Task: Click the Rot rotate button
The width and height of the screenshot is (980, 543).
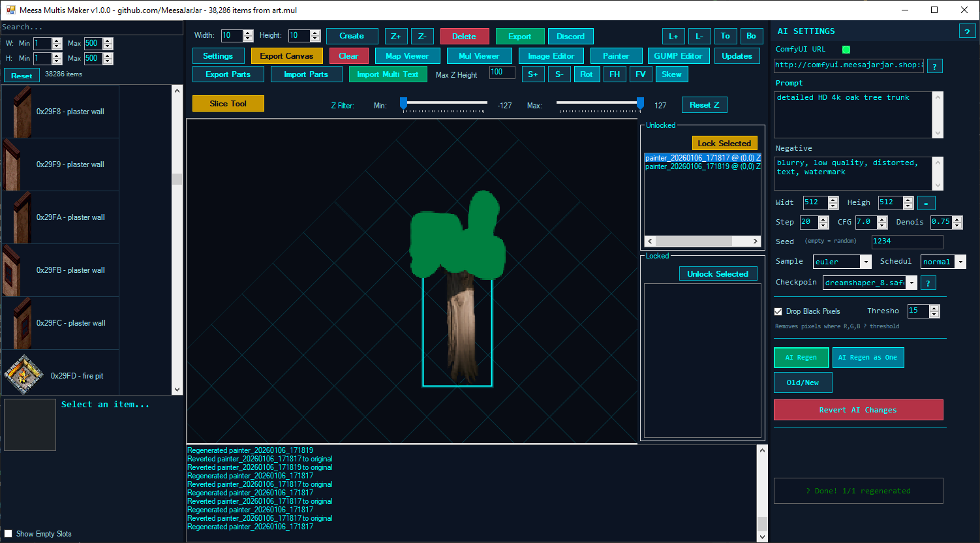Action: click(x=587, y=74)
